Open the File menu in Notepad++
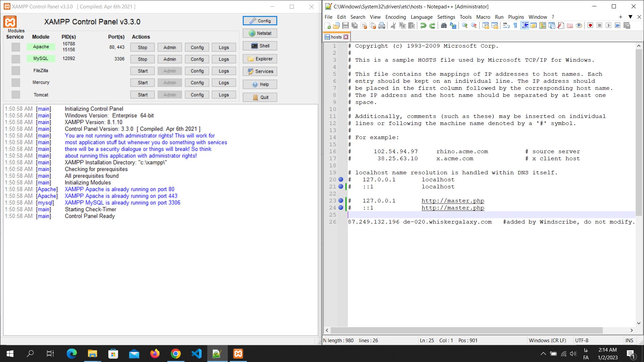Image resolution: width=644 pixels, height=362 pixels. click(328, 17)
